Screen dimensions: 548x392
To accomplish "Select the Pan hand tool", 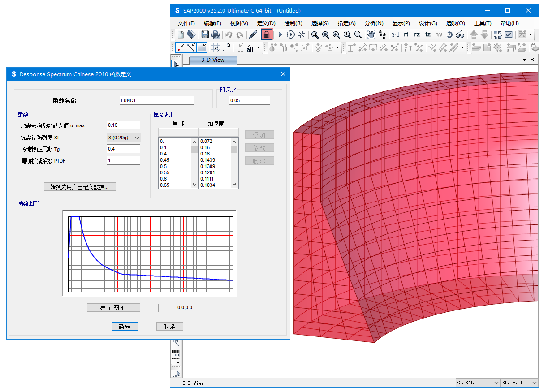I will click(371, 34).
